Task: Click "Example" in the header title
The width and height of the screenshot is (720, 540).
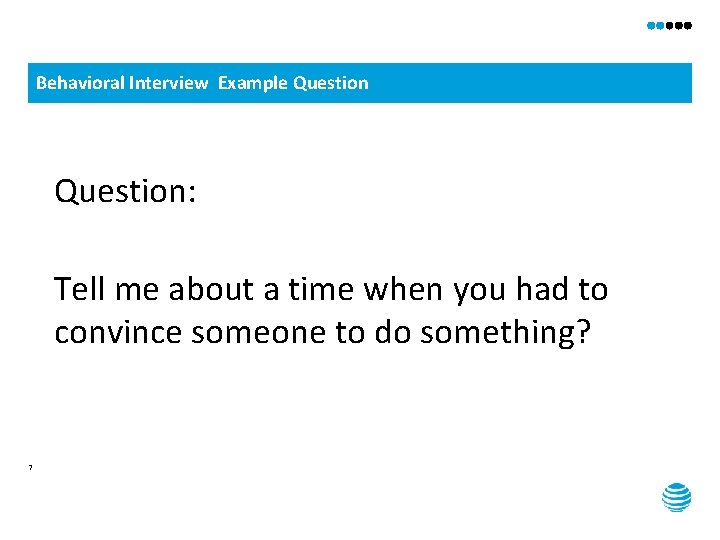Action: (x=253, y=84)
